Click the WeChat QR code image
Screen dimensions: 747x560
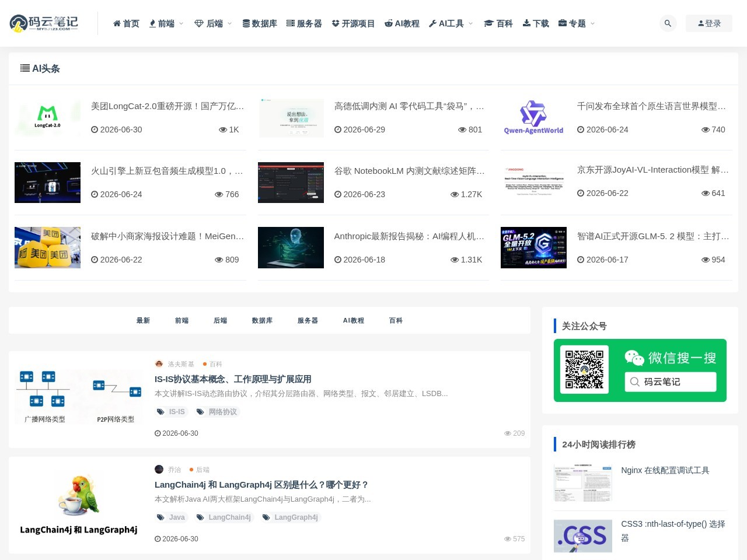pos(584,370)
